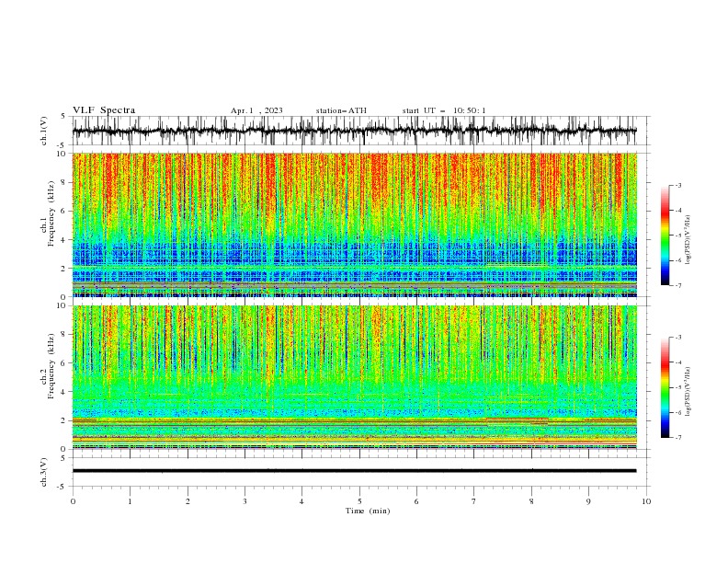Click the 'start UT = 10:50:1' text
The width and height of the screenshot is (728, 563).
[x=444, y=110]
